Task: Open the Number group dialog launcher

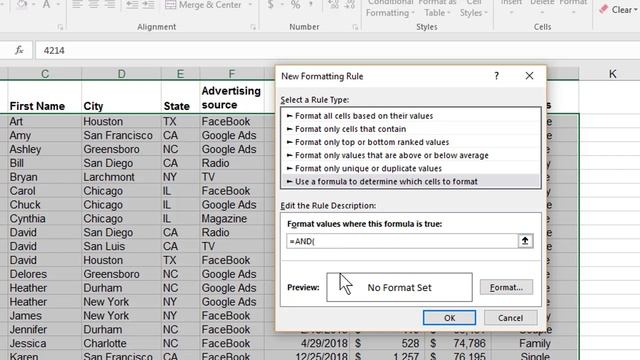Action: 355,27
